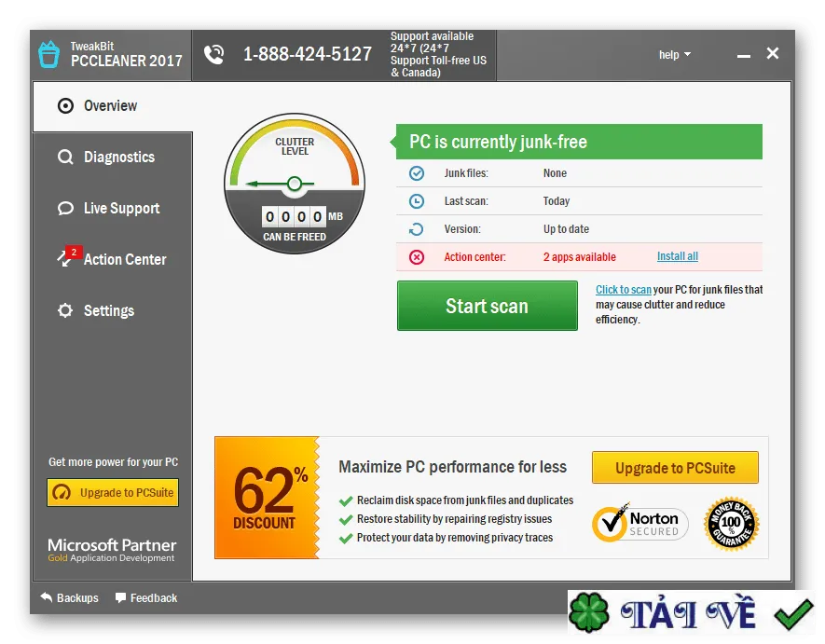Click the 0000 MB counter display
Screen dimensions: 825x644
tap(295, 216)
